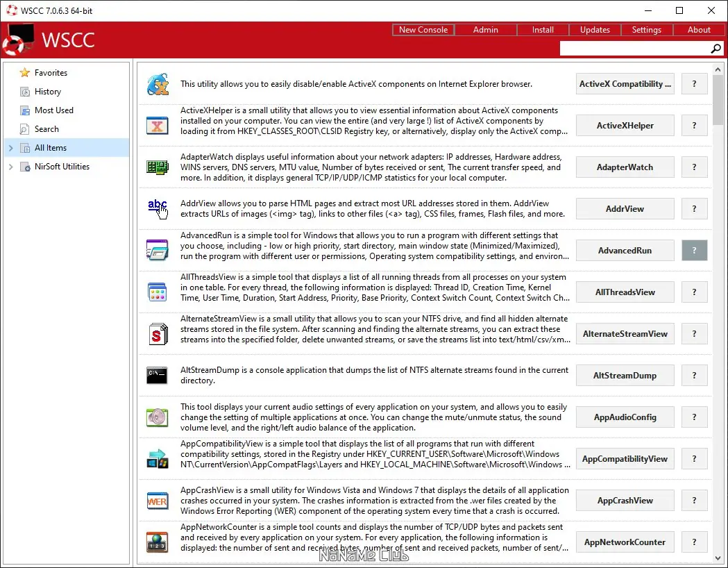Open help for AdvancedRun
Viewport: 728px width, 568px height.
coord(694,251)
